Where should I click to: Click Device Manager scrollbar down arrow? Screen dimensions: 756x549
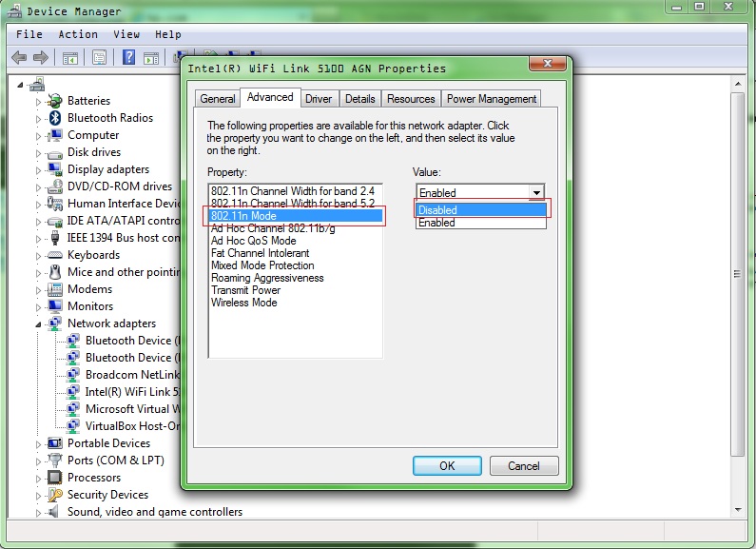point(738,510)
